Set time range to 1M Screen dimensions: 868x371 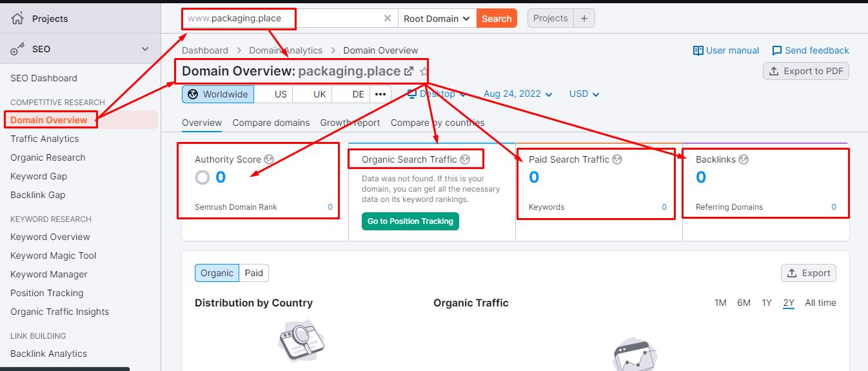(x=720, y=303)
